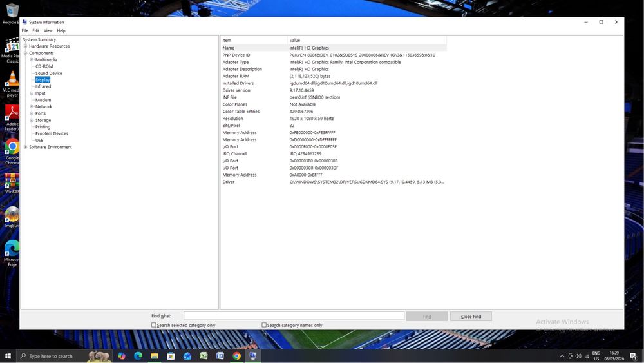
Task: Select the Modem tree item
Action: point(43,100)
